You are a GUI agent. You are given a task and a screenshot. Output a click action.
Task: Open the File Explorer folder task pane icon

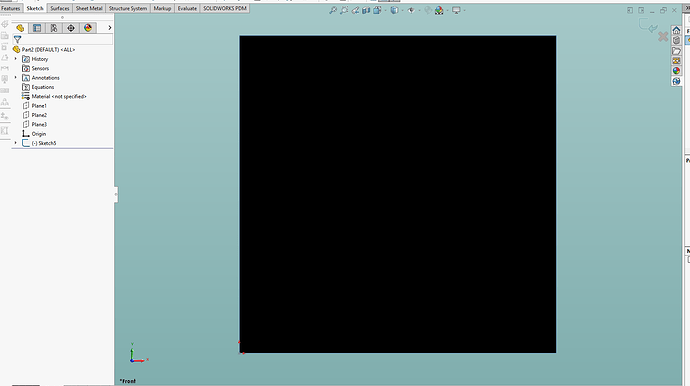pyautogui.click(x=676, y=51)
